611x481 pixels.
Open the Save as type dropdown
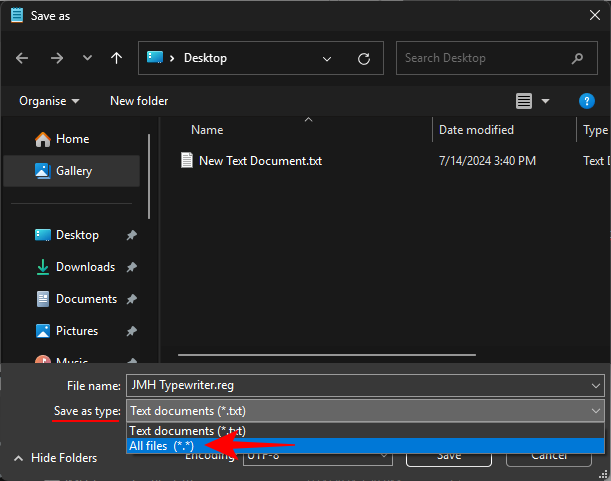click(597, 411)
